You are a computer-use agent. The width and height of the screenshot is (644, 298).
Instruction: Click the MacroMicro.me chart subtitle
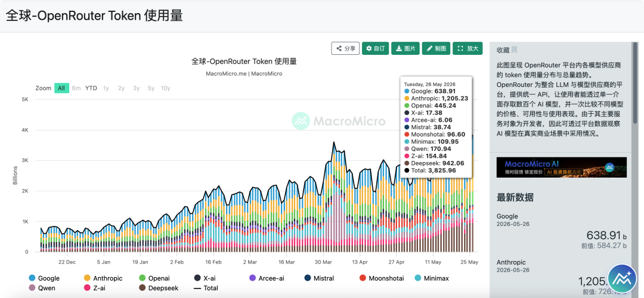244,74
